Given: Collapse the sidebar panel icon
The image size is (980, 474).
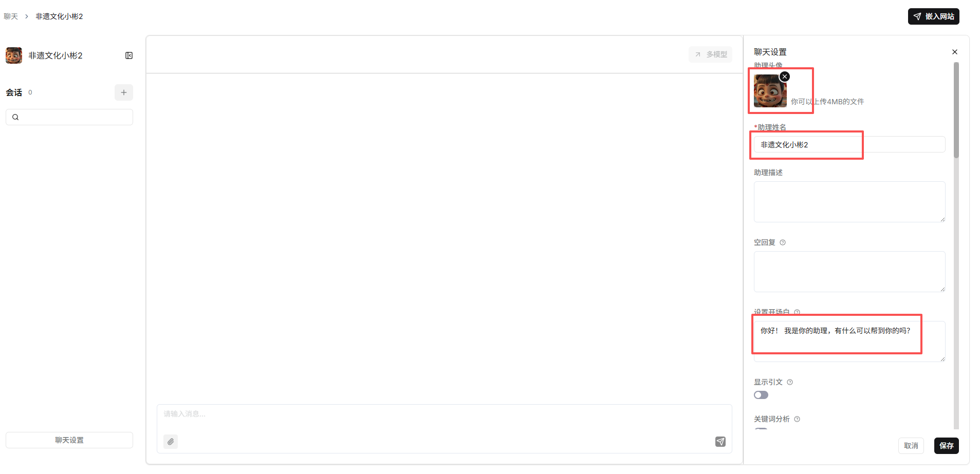Looking at the screenshot, I should tap(129, 55).
